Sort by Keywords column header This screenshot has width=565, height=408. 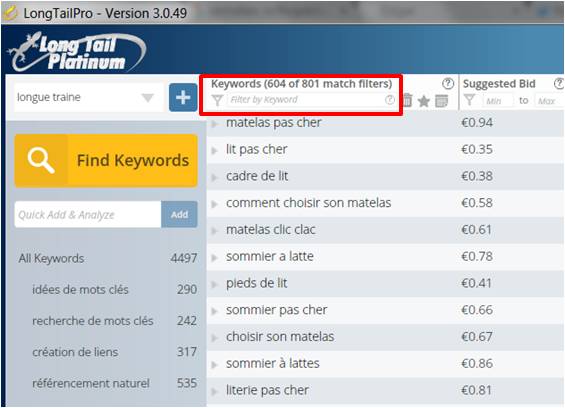[302, 84]
